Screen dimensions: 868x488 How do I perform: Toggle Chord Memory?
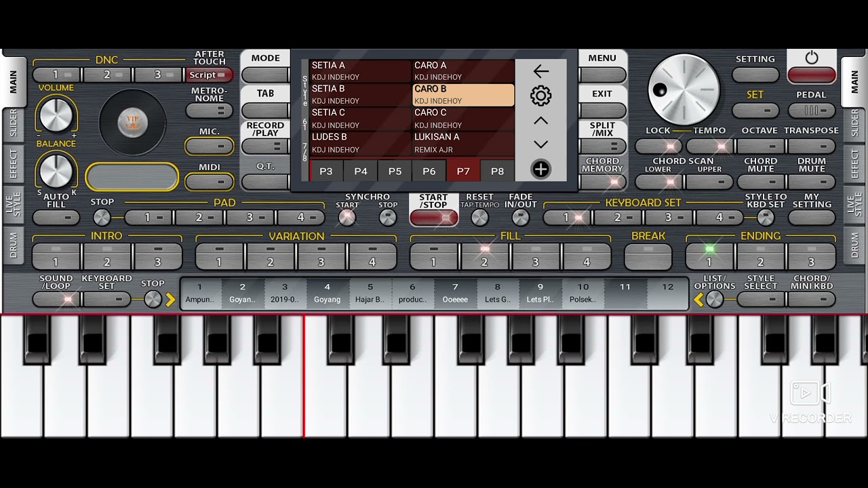click(602, 182)
